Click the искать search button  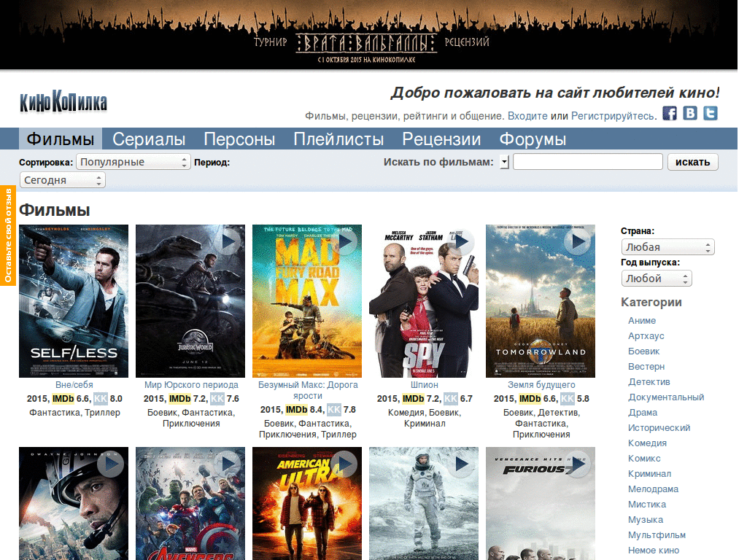[x=693, y=162]
